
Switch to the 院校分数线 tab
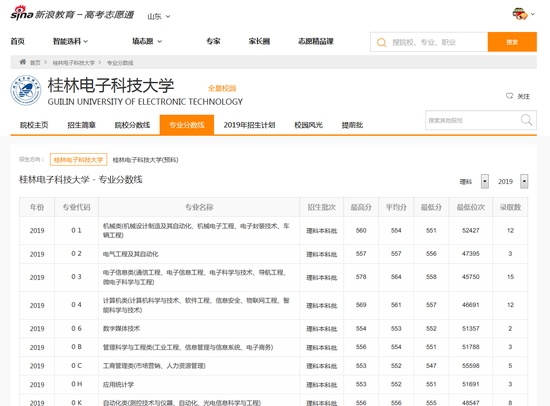(132, 125)
